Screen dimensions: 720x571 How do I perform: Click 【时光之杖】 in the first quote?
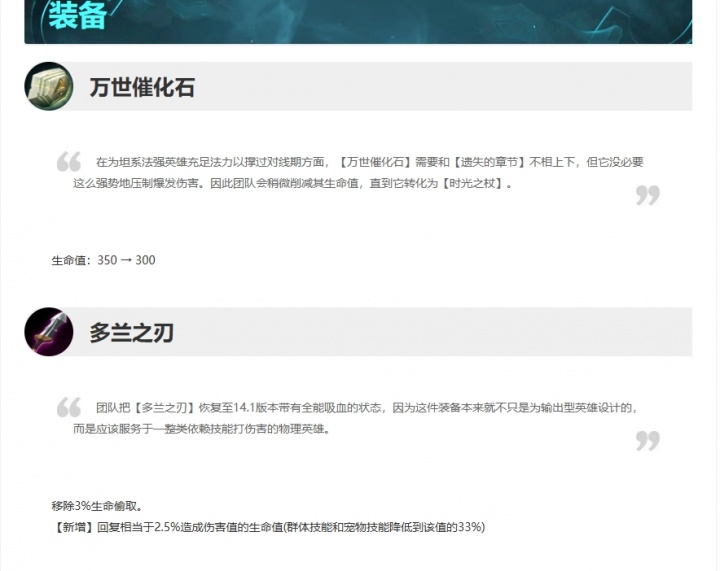[x=484, y=184]
